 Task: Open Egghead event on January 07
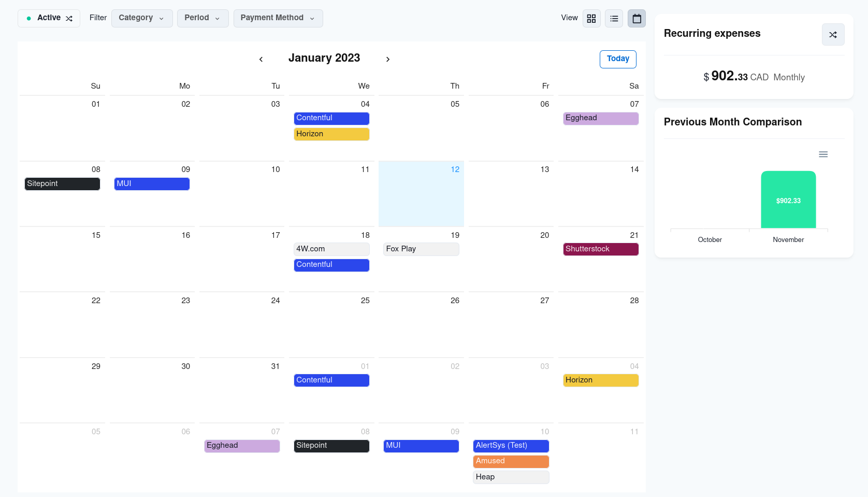601,118
